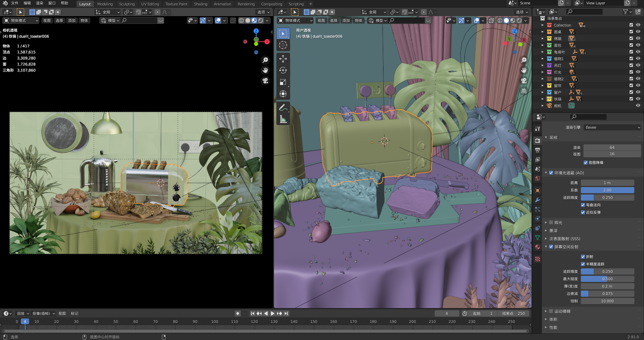Screen dimensions: 644x340
Task: Click frame 100 on the timeline
Action: pos(215,322)
